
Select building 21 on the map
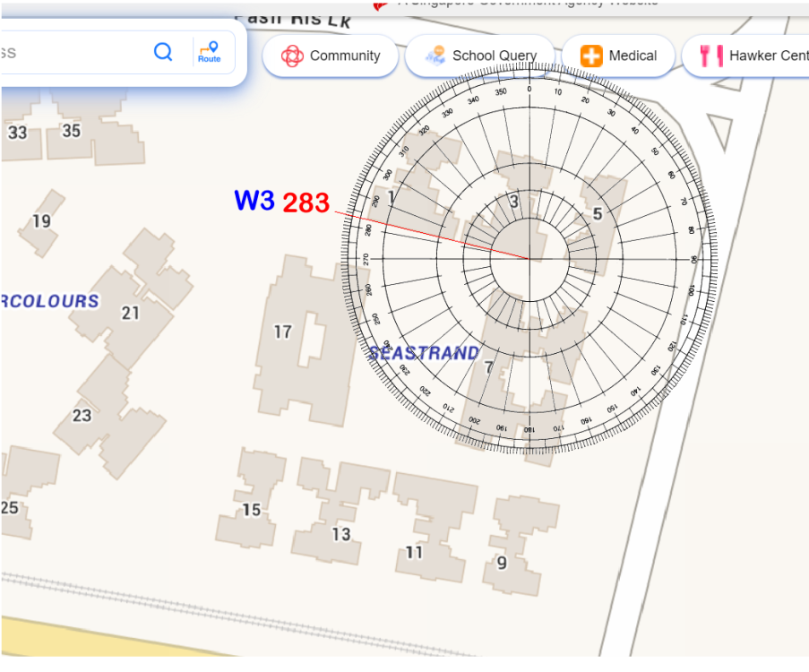coord(131,313)
